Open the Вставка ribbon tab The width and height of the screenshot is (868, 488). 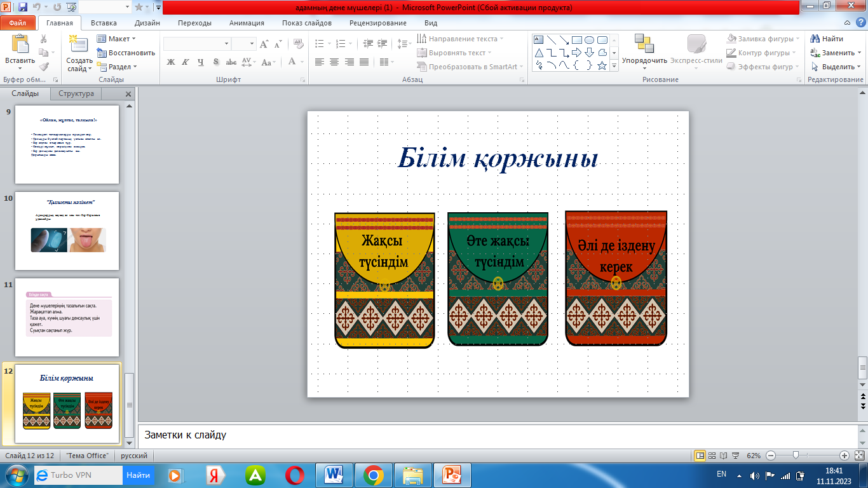point(104,23)
